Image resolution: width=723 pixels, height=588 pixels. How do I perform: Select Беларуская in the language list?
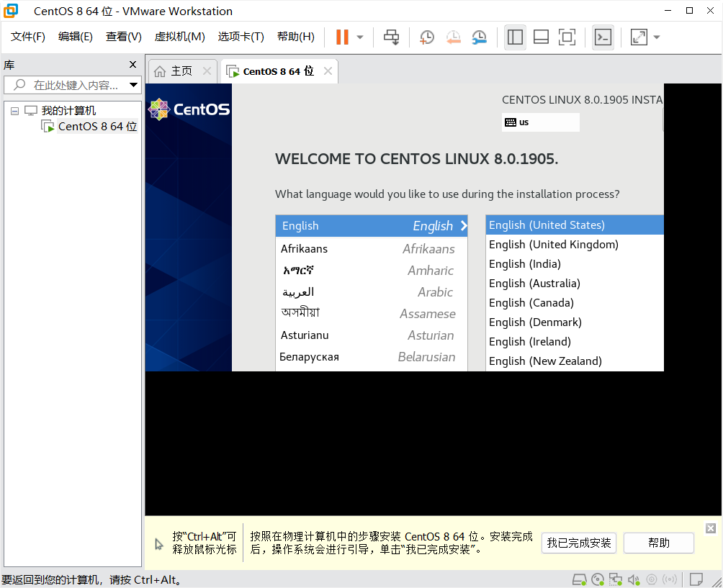coord(372,357)
